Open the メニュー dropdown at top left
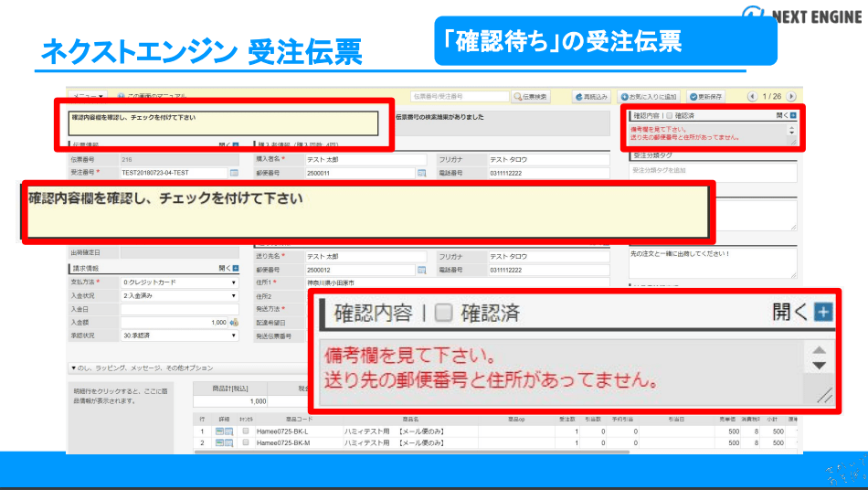The height and width of the screenshot is (490, 868). (88, 96)
